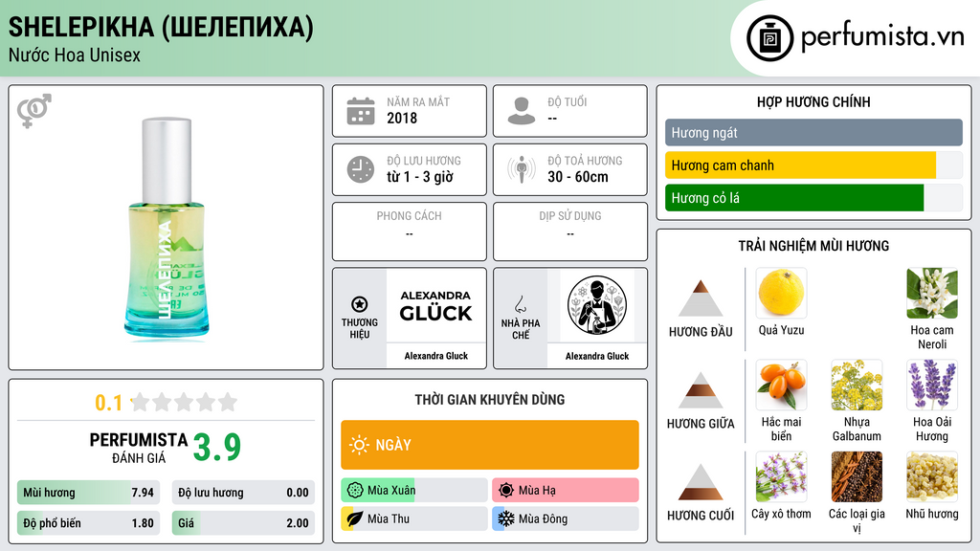Click the calendar icon for release year
Image resolution: width=980 pixels, height=551 pixels.
click(x=361, y=111)
